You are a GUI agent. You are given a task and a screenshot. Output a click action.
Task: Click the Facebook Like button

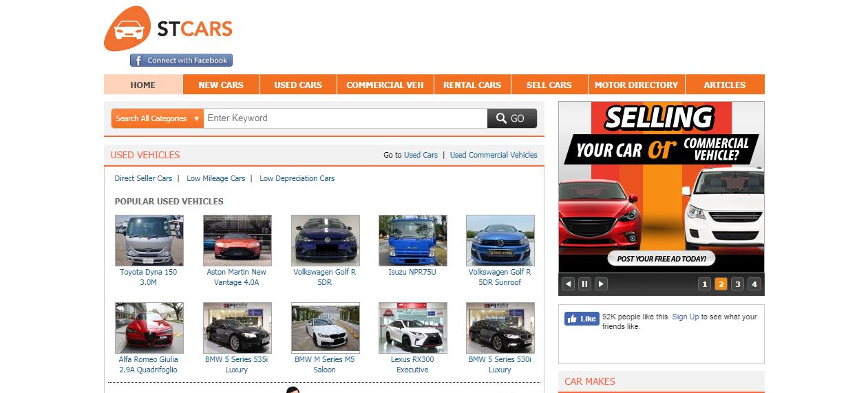(x=582, y=319)
